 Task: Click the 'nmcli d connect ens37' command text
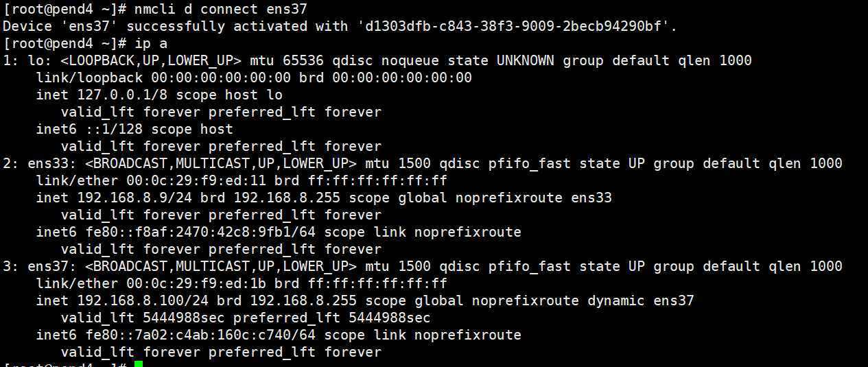[209, 9]
